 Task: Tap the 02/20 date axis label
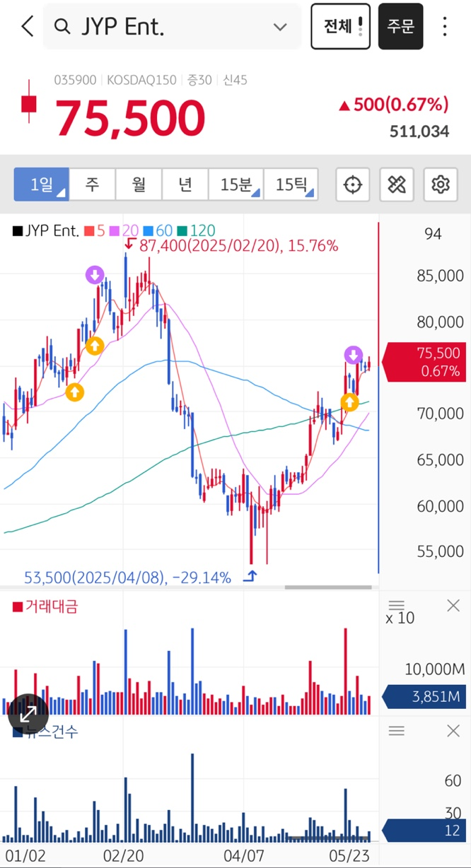(x=124, y=855)
